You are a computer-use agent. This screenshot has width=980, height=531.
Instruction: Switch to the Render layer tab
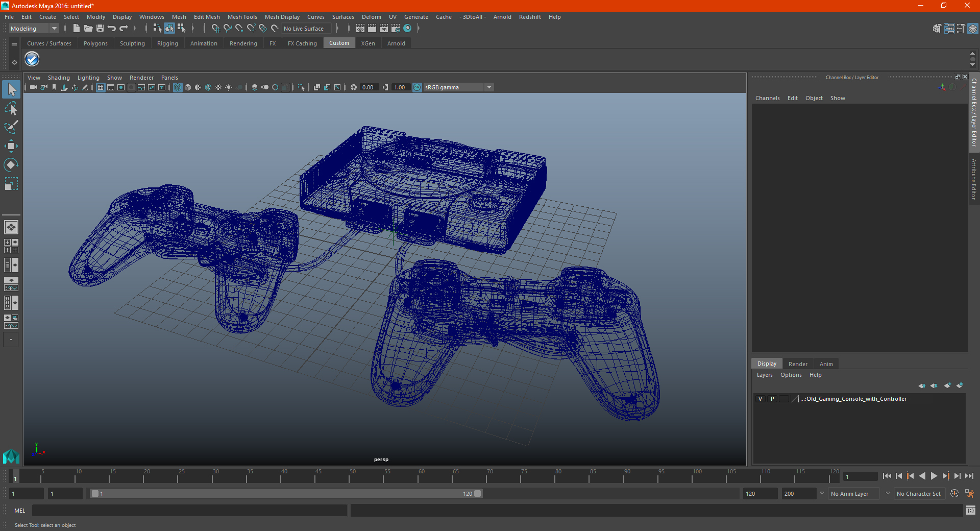click(798, 364)
